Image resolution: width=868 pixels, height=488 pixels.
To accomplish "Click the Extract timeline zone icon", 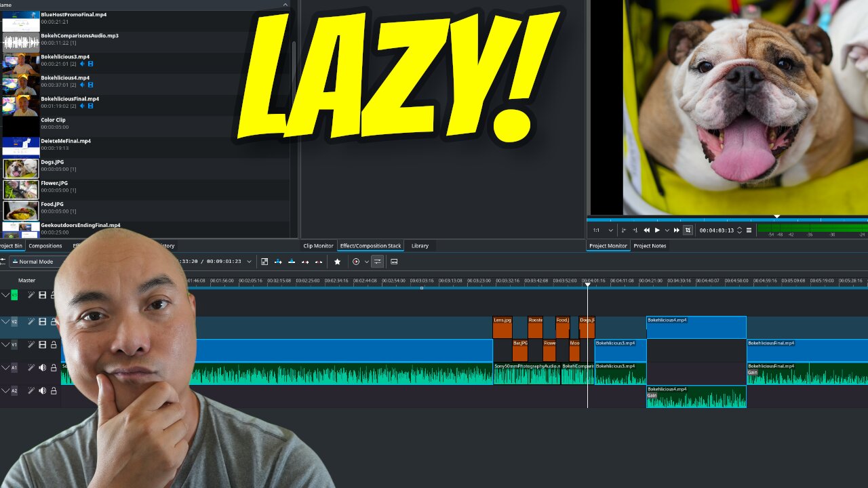I will [x=305, y=262].
